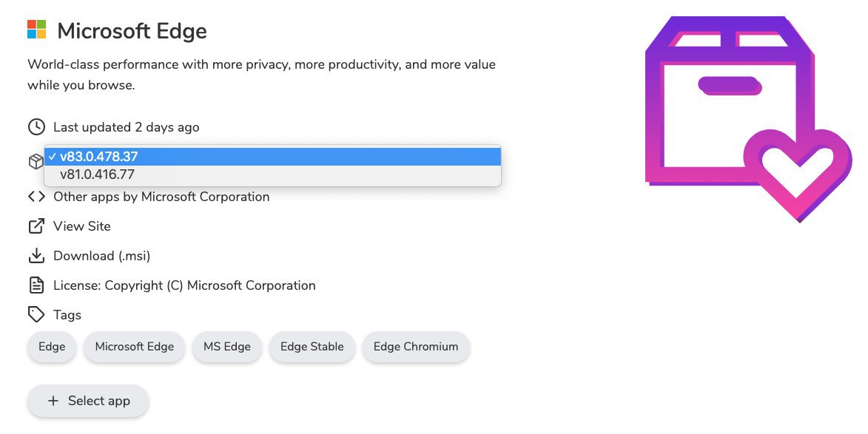Pick the Edge Chromium tag chip
Image resolution: width=868 pixels, height=434 pixels.
pos(416,347)
